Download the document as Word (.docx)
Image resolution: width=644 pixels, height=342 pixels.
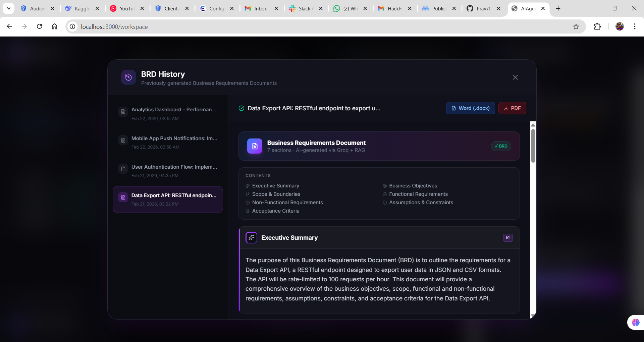[x=470, y=108]
